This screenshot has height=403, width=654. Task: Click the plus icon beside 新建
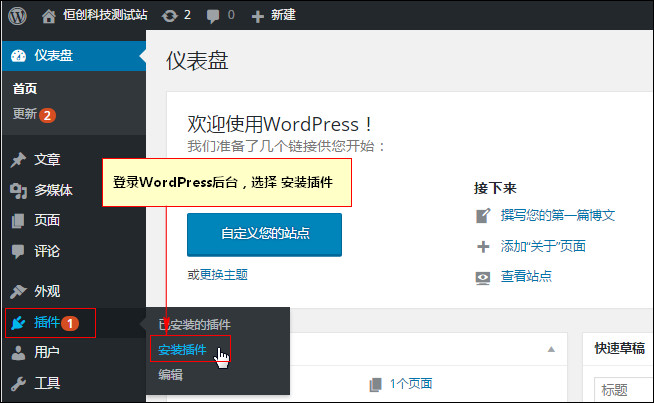258,17
